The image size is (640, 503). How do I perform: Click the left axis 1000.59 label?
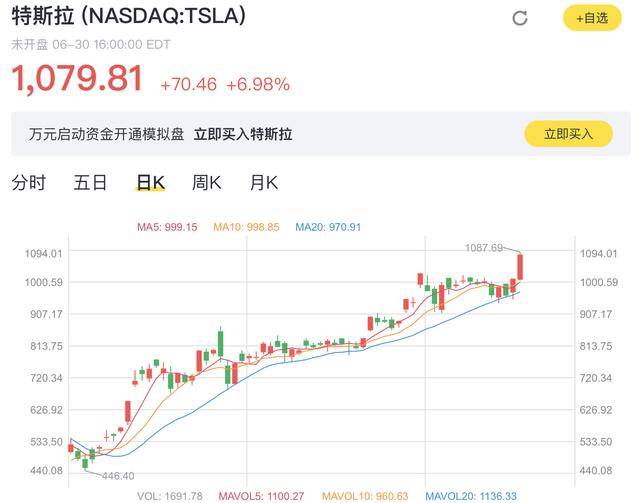pyautogui.click(x=44, y=282)
